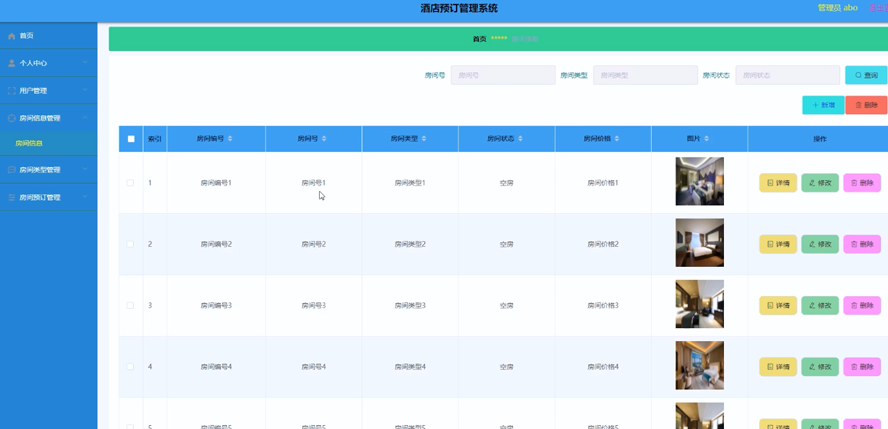The width and height of the screenshot is (888, 429).
Task: Open the 房间信息 submenu item
Action: (x=29, y=144)
